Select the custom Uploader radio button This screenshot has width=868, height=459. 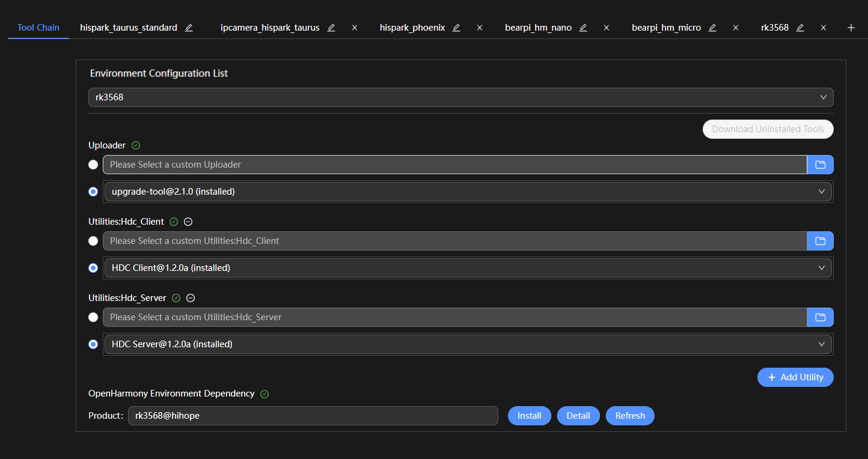pos(93,165)
